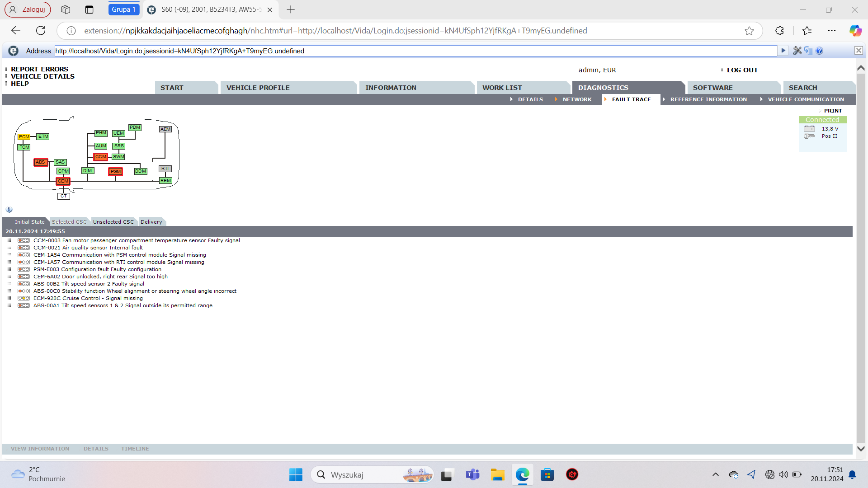This screenshot has width=868, height=488.
Task: Toggle status indicator for ECM-928C Cruise Control
Action: coord(24,298)
